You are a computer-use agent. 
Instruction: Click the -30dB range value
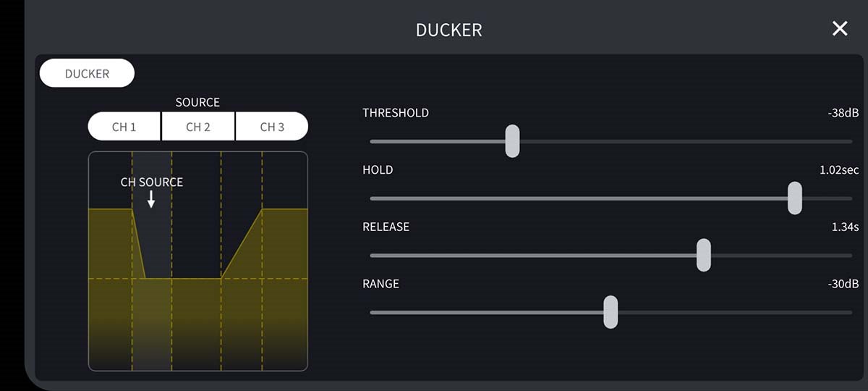pos(843,284)
